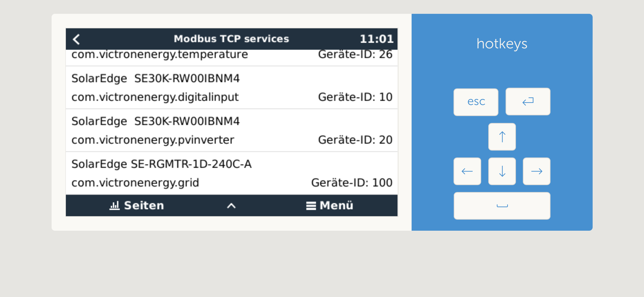
Task: Select the SolarEdge SE-RGMTR-1D-240C-A grid entry
Action: pos(231,173)
